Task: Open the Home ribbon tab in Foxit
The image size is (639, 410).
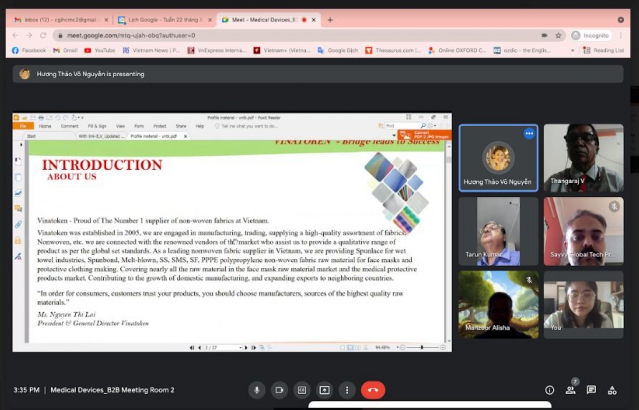Action: 45,126
